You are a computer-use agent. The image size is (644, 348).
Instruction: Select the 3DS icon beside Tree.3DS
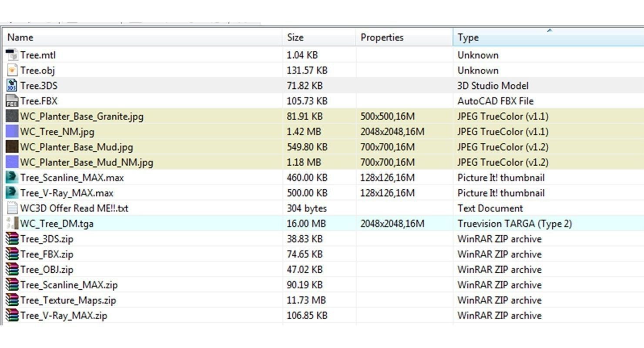[x=12, y=86]
